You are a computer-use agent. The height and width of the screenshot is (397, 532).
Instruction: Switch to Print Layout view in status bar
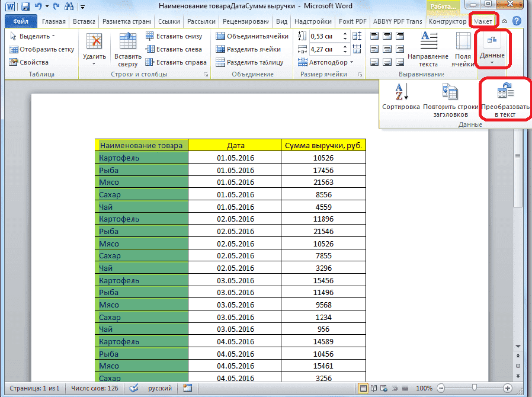click(362, 388)
